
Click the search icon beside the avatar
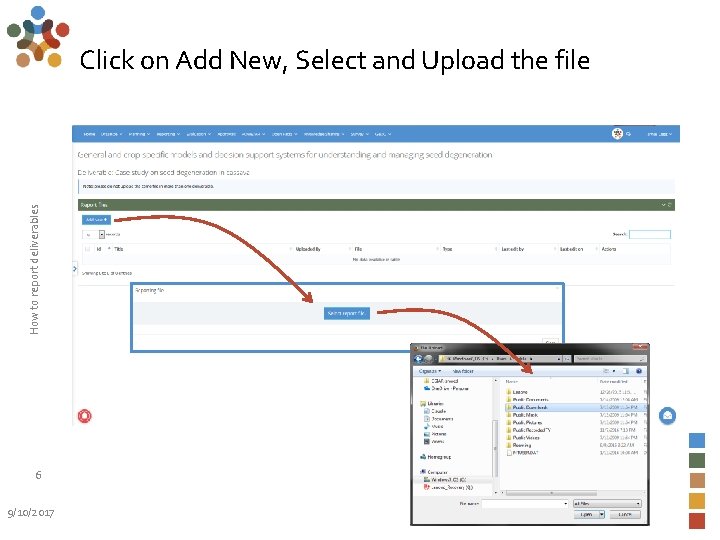click(629, 134)
